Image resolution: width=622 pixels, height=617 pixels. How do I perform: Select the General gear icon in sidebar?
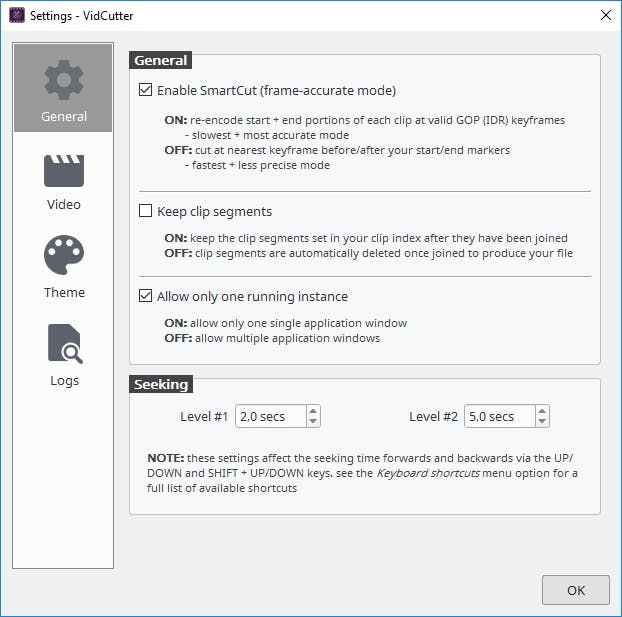point(63,80)
